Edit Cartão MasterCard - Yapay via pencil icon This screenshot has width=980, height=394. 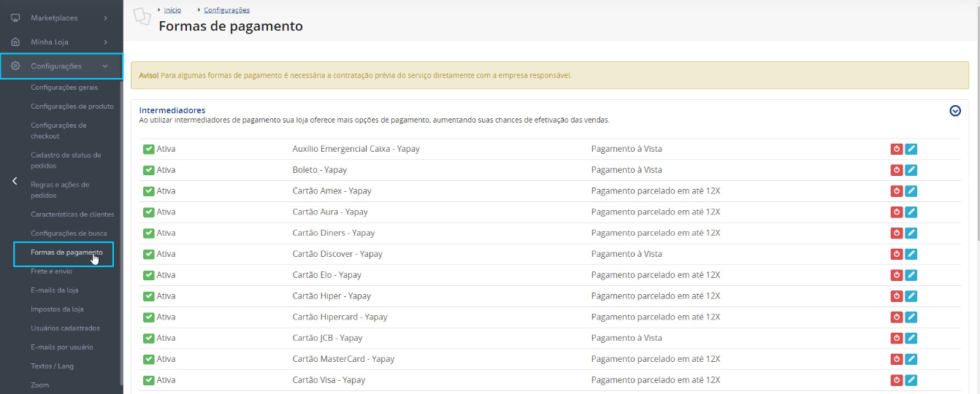[911, 359]
